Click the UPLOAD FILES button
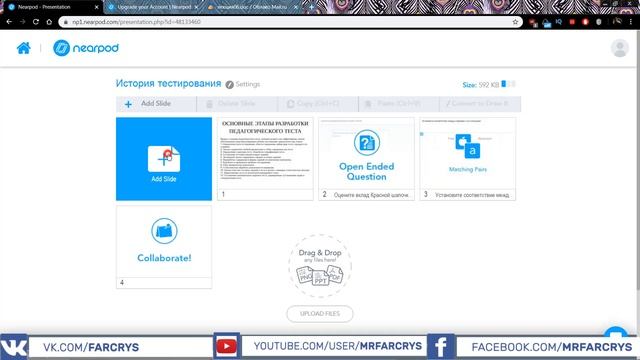Screen dimensions: 640x360 [x=320, y=314]
